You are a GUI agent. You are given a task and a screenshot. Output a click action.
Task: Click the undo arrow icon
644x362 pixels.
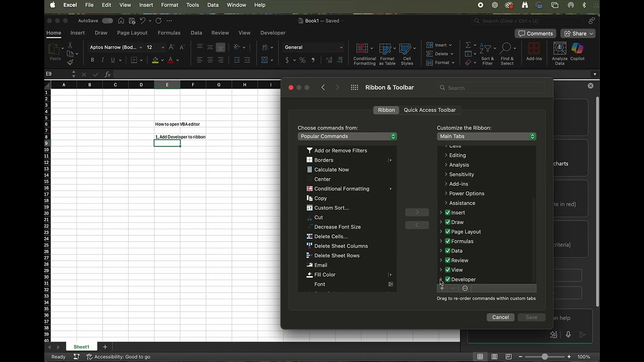tap(142, 21)
